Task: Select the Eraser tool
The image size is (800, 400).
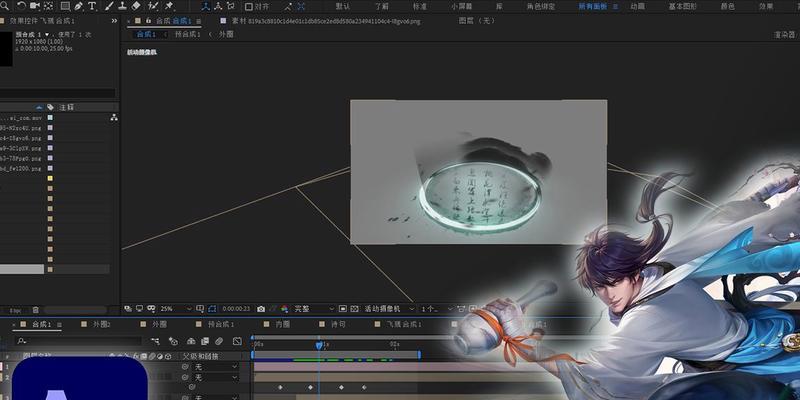Action: pyautogui.click(x=136, y=6)
